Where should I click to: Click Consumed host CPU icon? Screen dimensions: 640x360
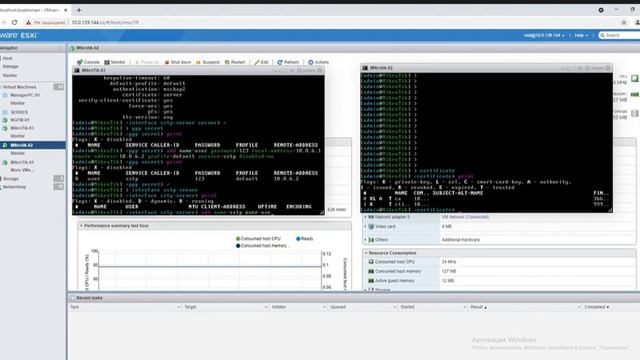pos(371,262)
